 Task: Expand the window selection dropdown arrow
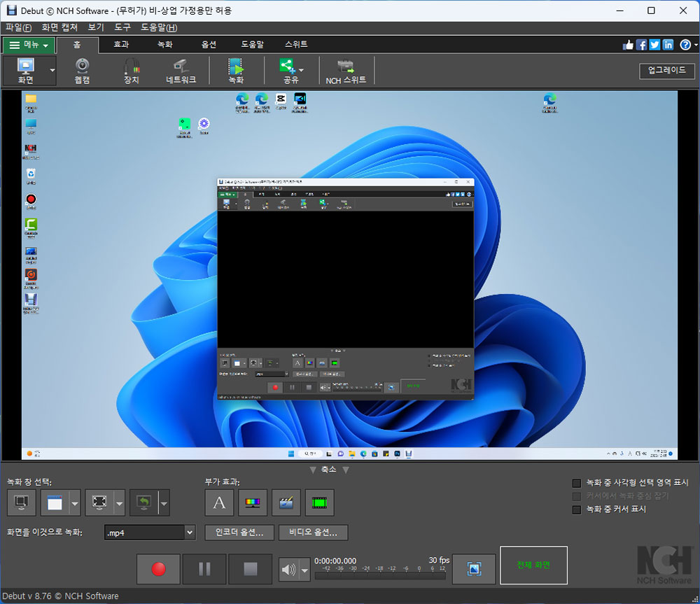75,503
